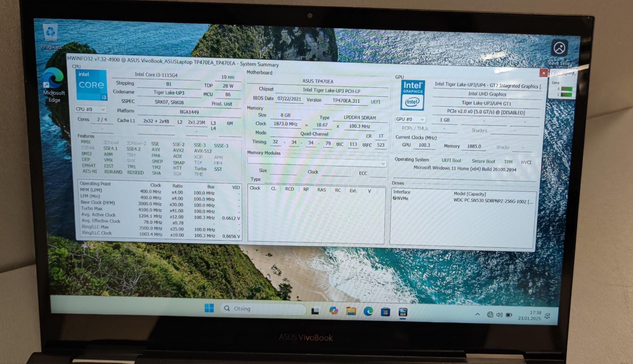The width and height of the screenshot is (633, 364).
Task: Open Task View on taskbar
Action: 315,311
